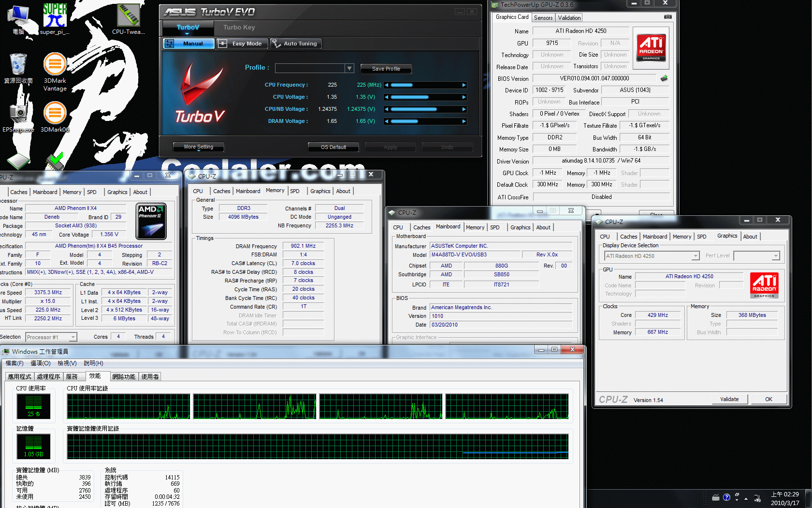Click the CPU Frequency left arrow
The image size is (812, 508).
(x=387, y=85)
